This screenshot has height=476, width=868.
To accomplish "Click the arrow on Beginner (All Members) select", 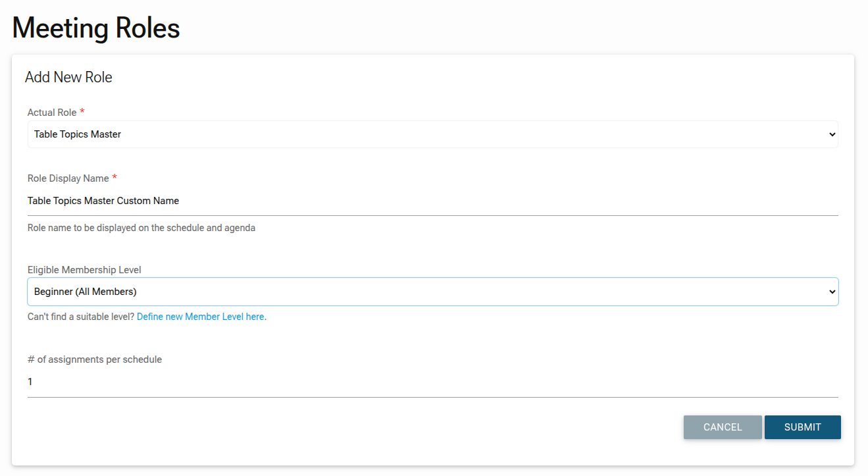I will click(832, 292).
